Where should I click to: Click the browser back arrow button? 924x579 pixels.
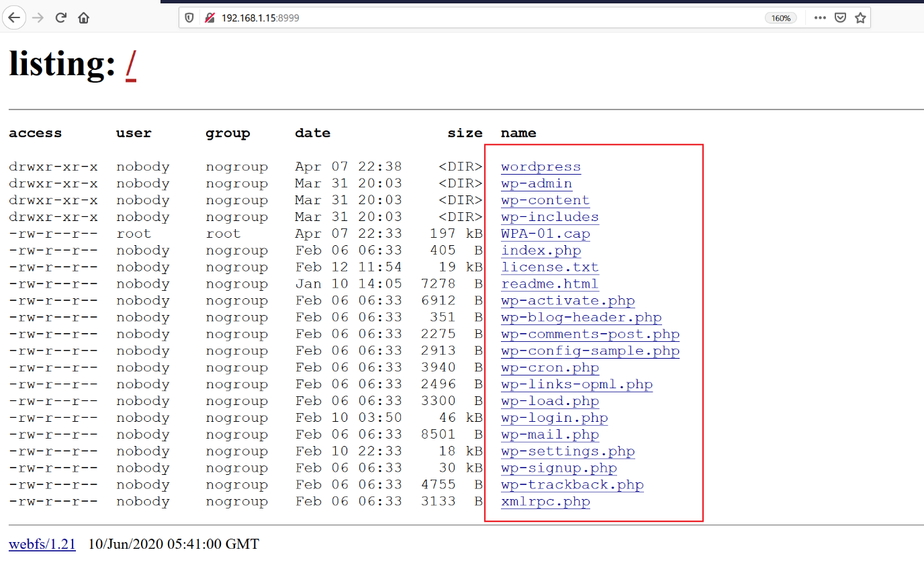click(13, 18)
